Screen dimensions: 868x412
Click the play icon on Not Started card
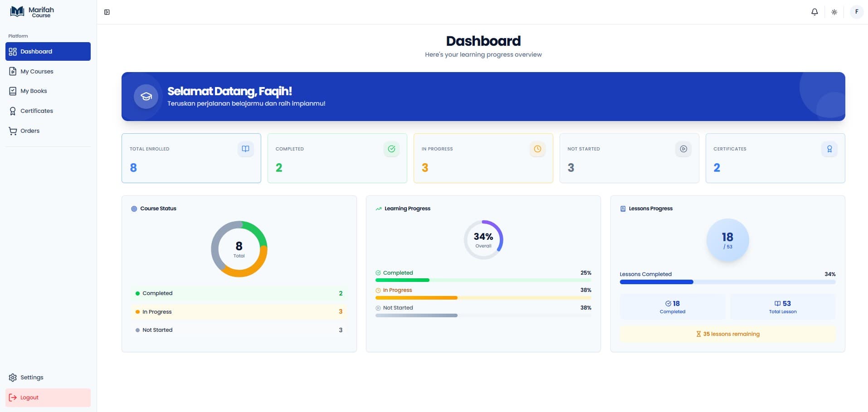[x=683, y=149]
